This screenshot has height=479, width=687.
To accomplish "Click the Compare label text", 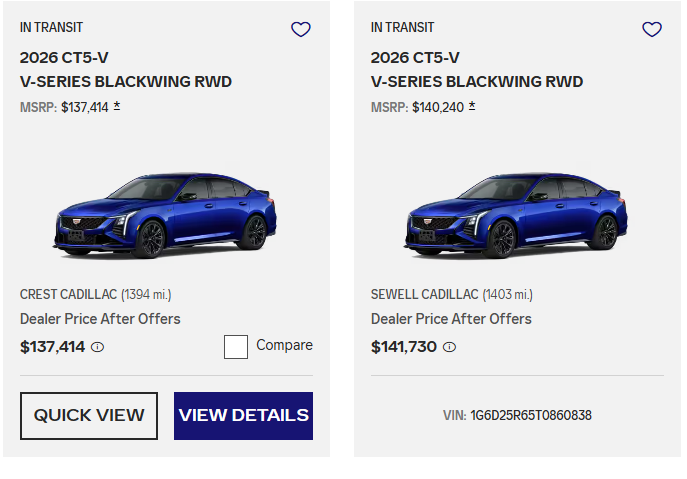I will pyautogui.click(x=284, y=345).
